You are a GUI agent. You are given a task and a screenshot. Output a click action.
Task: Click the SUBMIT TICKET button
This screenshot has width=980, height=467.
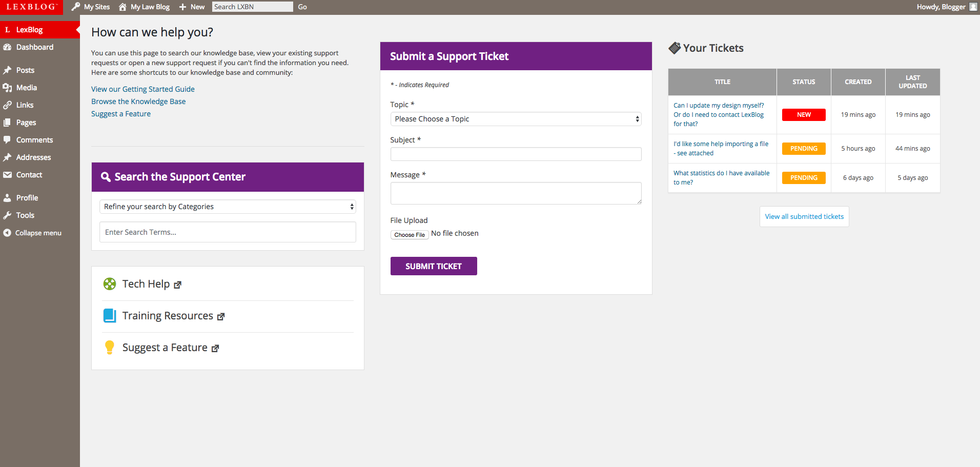pos(434,266)
